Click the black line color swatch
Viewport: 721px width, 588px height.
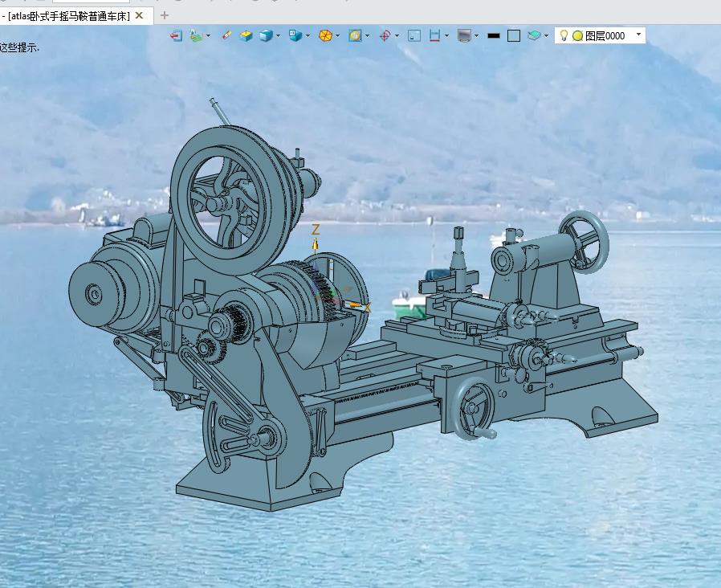click(x=494, y=36)
